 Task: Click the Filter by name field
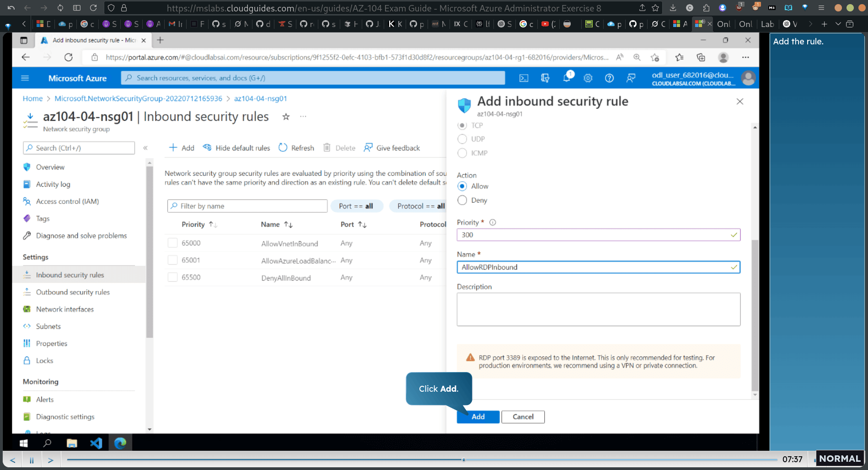[x=247, y=206]
